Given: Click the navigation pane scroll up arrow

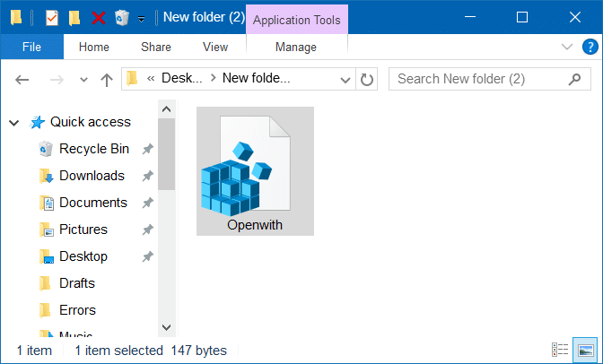Looking at the screenshot, I should (x=167, y=109).
